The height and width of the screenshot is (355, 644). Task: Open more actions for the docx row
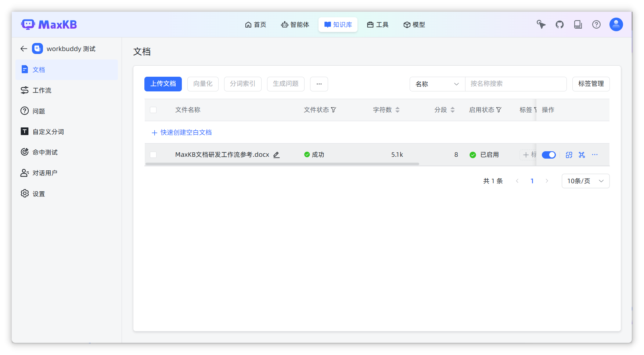tap(595, 155)
